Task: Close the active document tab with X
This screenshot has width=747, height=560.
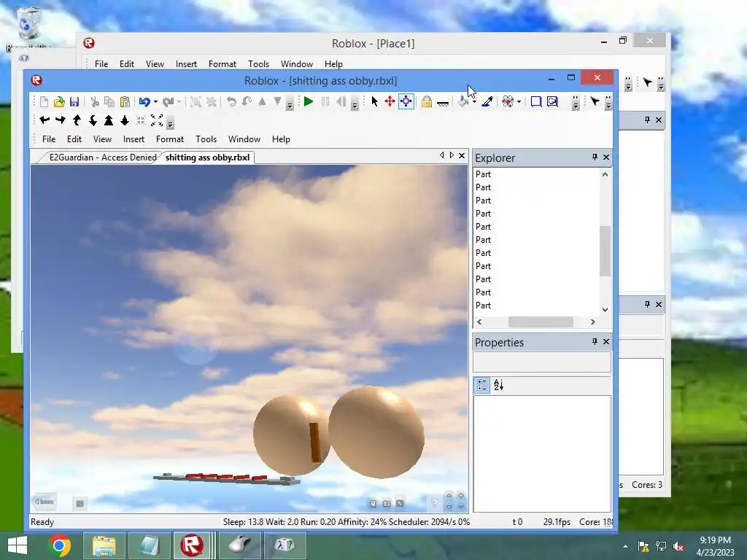Action: 462,156
